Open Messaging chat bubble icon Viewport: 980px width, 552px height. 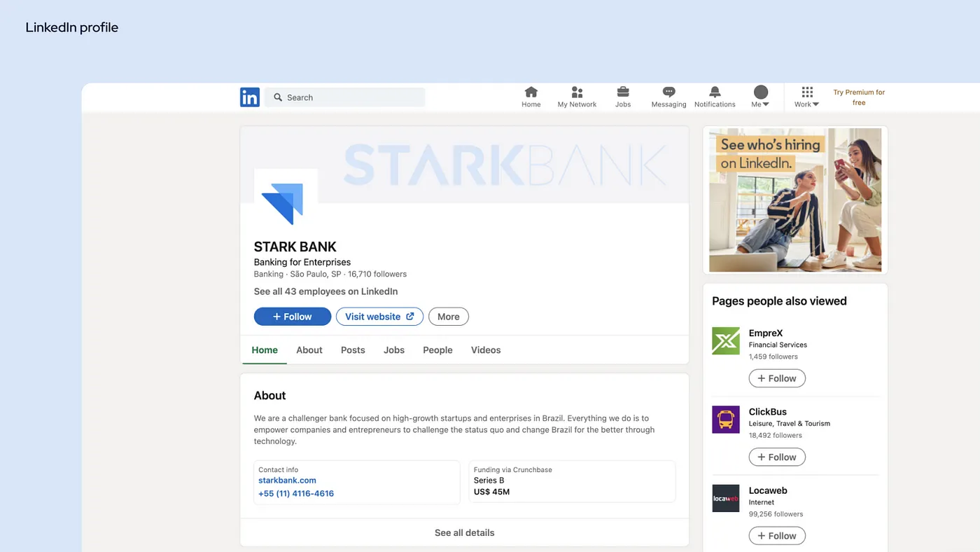pyautogui.click(x=668, y=92)
